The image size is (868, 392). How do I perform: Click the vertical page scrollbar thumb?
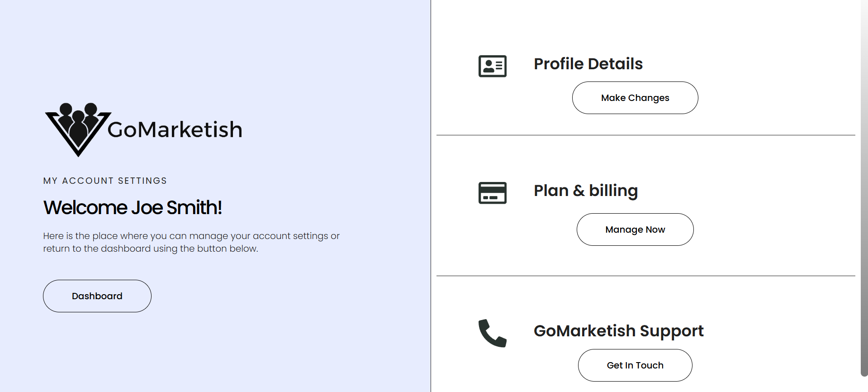(864, 181)
